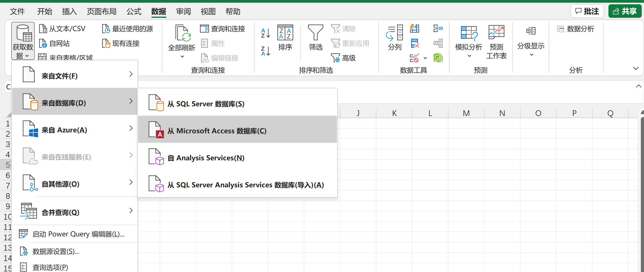
Task: Launch Power Query Editor (启动 Power Query 编辑器)
Action: click(x=75, y=234)
